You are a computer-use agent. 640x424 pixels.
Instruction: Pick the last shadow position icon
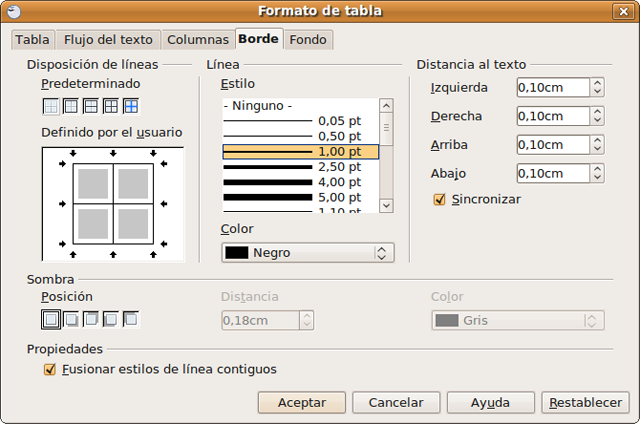point(130,319)
